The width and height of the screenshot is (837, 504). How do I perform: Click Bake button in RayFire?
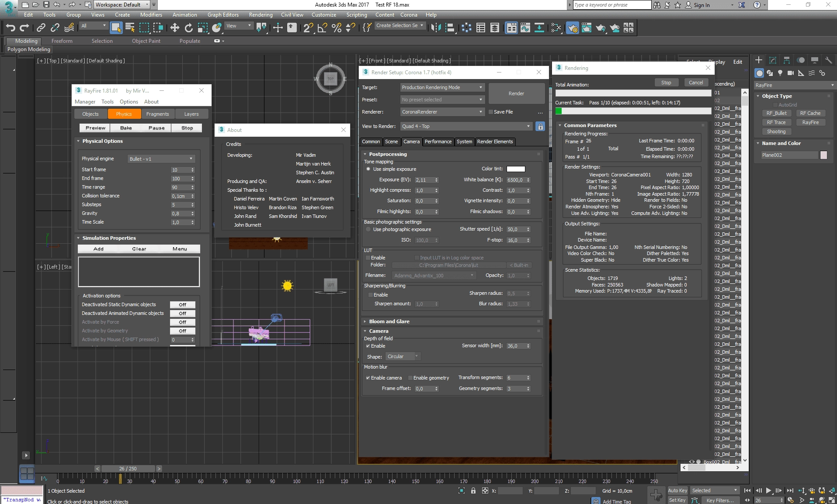[x=126, y=128]
